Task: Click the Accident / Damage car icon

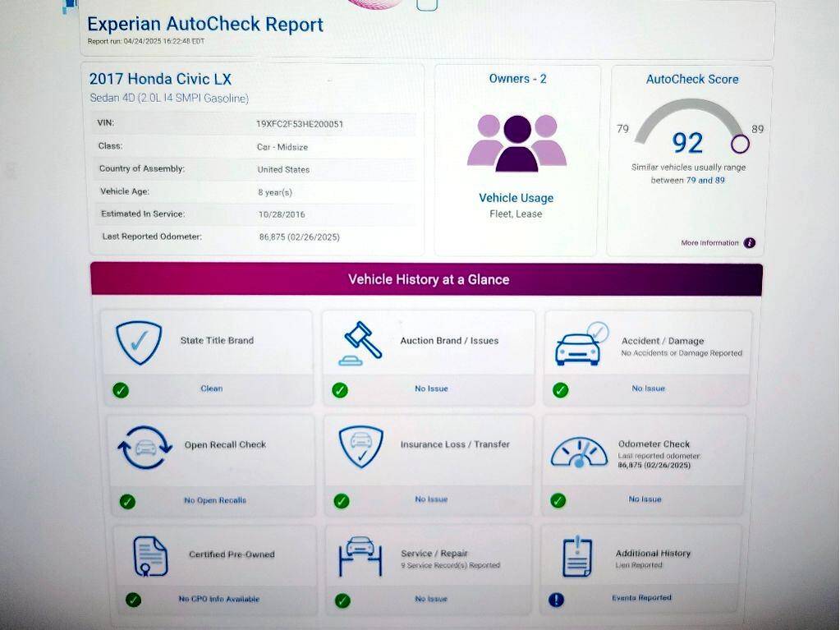Action: (582, 344)
